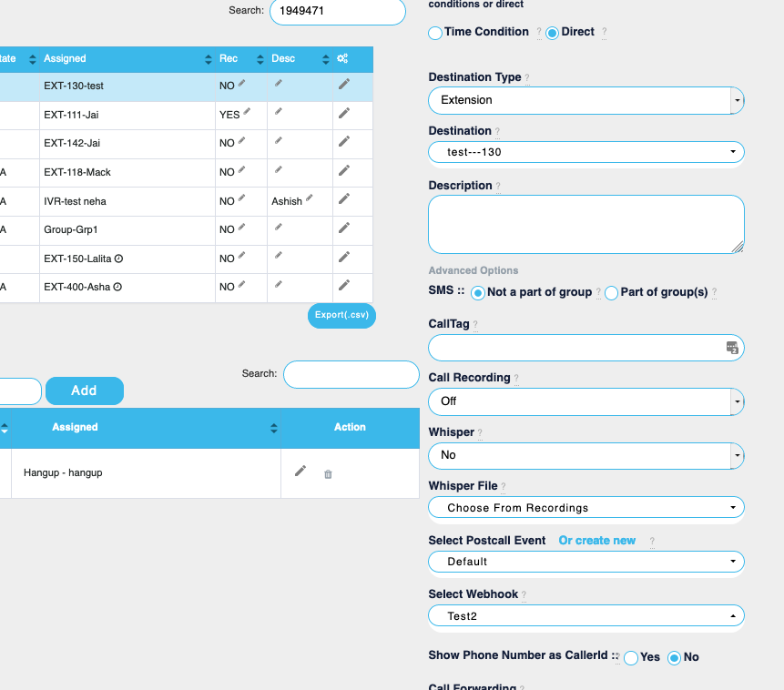Open the Whisper dropdown set to No
This screenshot has height=690, width=784.
[x=586, y=455]
